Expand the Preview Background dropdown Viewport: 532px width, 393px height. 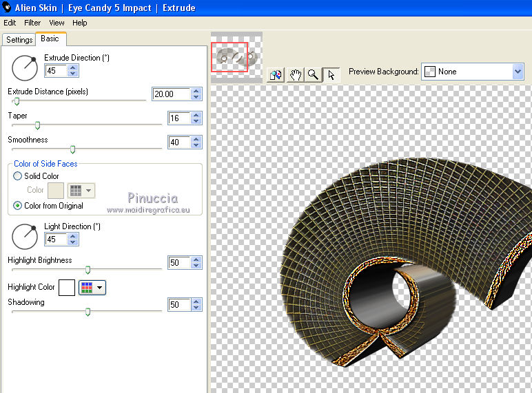point(518,72)
